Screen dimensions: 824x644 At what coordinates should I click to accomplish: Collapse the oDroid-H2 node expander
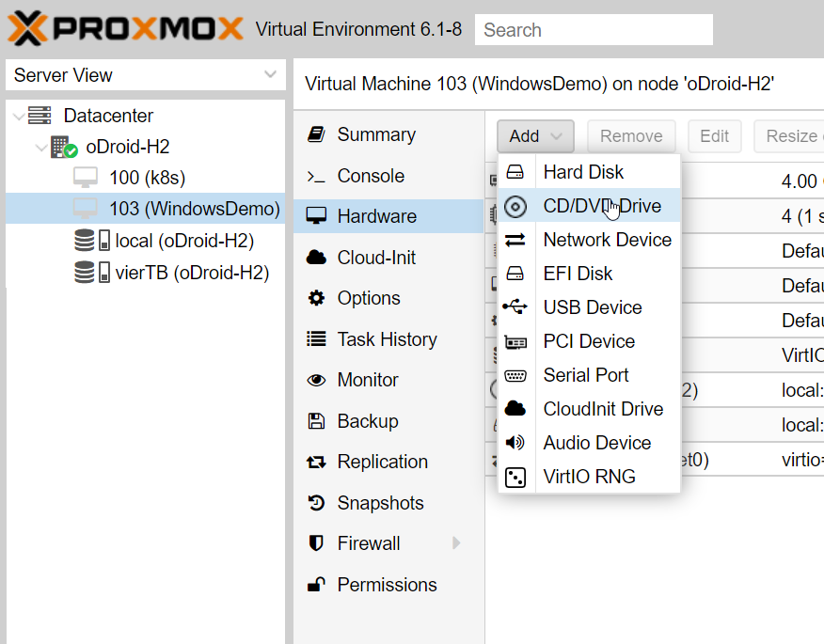coord(41,147)
